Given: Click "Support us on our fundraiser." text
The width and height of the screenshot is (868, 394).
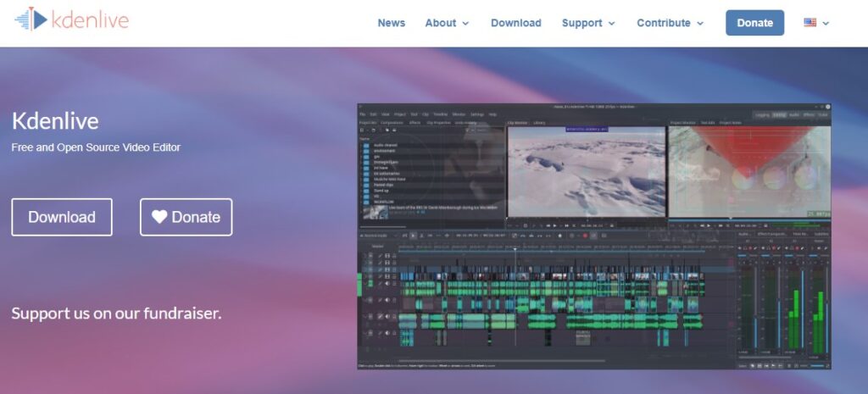Looking at the screenshot, I should 116,314.
